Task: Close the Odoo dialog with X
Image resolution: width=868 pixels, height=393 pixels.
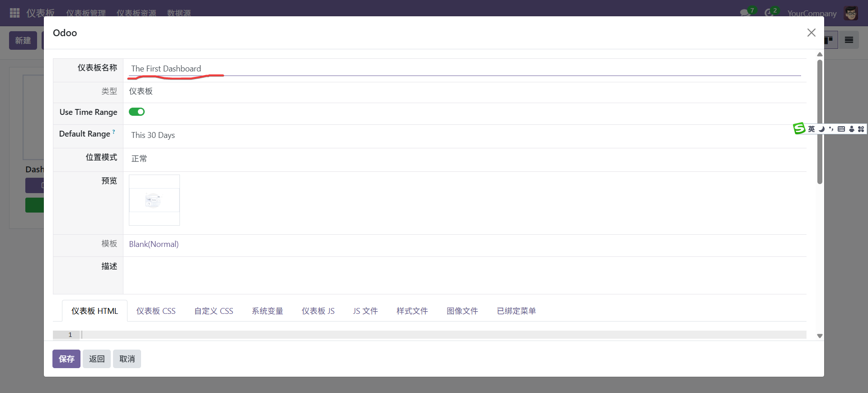Action: (811, 33)
